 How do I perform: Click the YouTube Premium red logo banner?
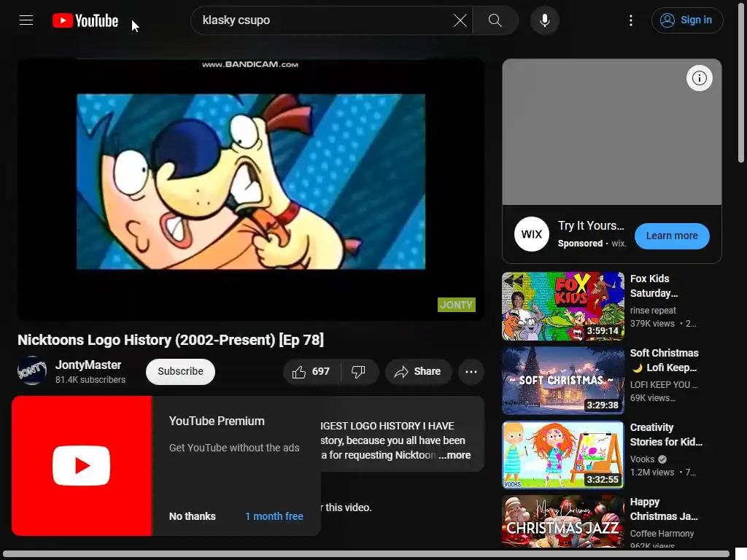[82, 466]
